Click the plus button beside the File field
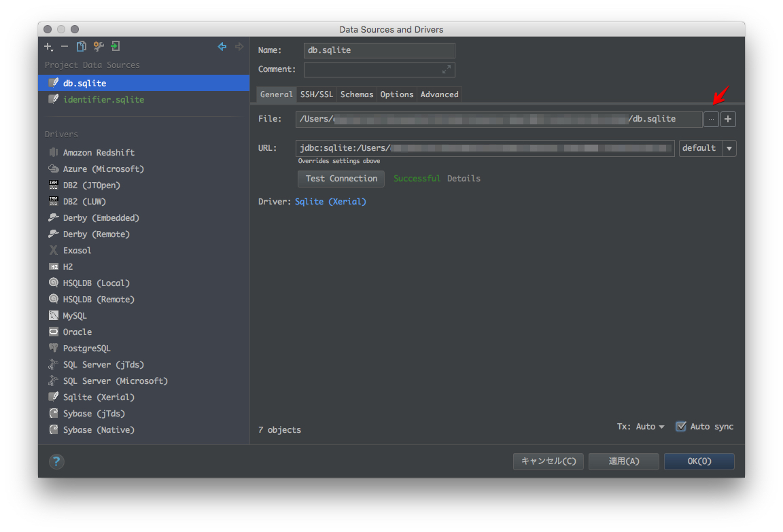Viewport: 783px width, 532px height. [x=728, y=120]
